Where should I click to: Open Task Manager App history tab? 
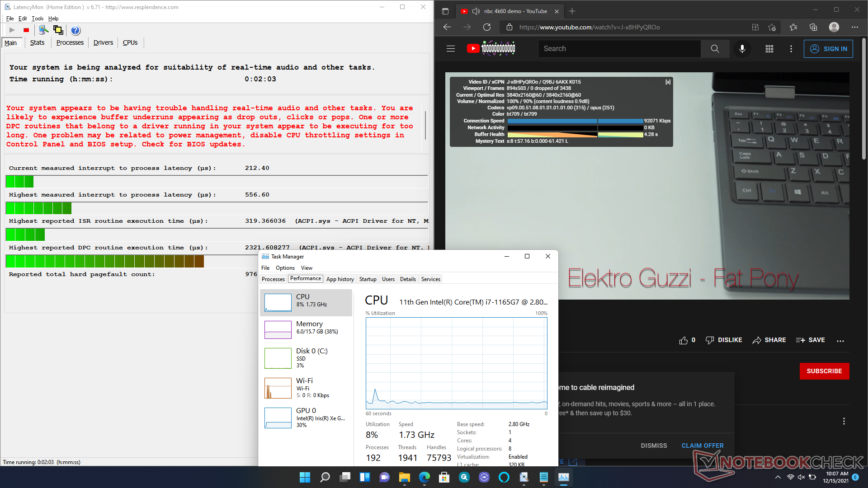point(340,279)
